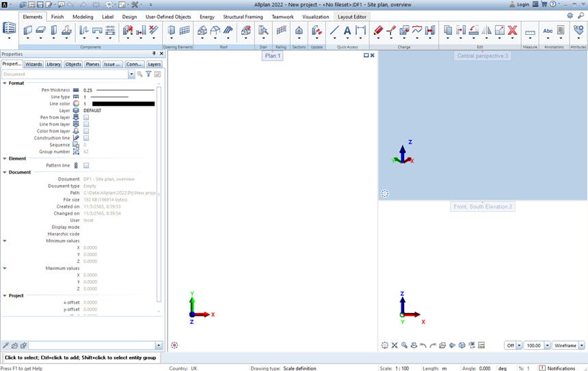The height and width of the screenshot is (371, 588).
Task: Collapse the Project section
Action: (5, 296)
